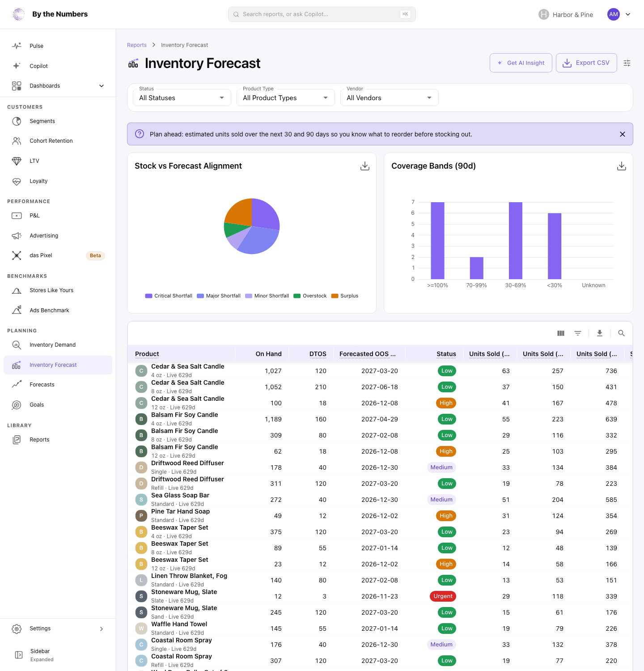Click the Export CSV button
Viewport: 644px width, 671px height.
pos(586,63)
